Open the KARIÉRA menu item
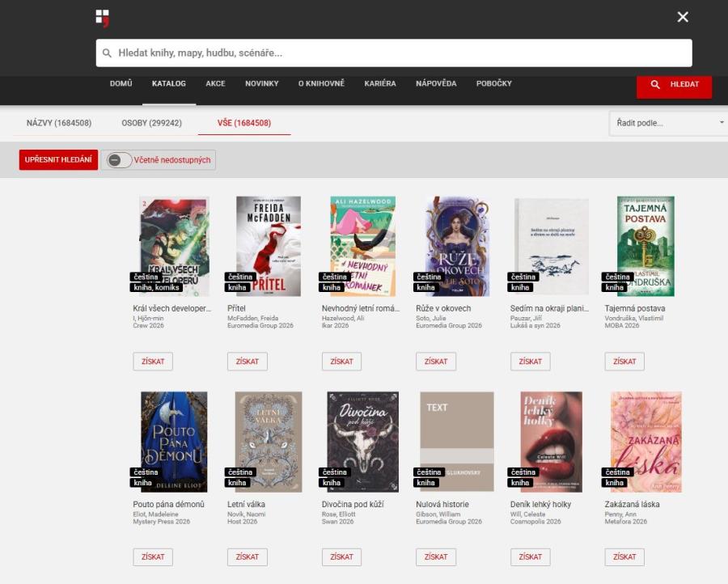 [380, 83]
